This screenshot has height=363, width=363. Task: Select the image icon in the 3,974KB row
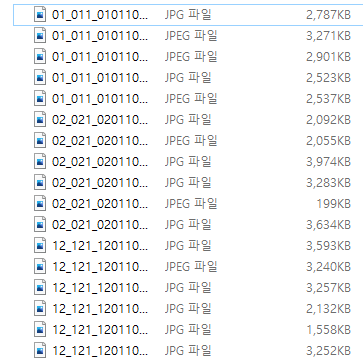(x=40, y=162)
